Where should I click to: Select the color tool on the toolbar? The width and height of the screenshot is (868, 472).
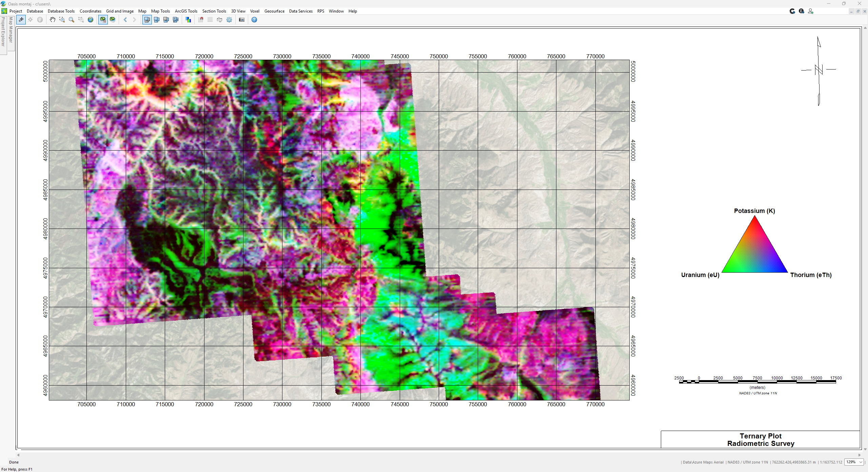click(x=188, y=20)
